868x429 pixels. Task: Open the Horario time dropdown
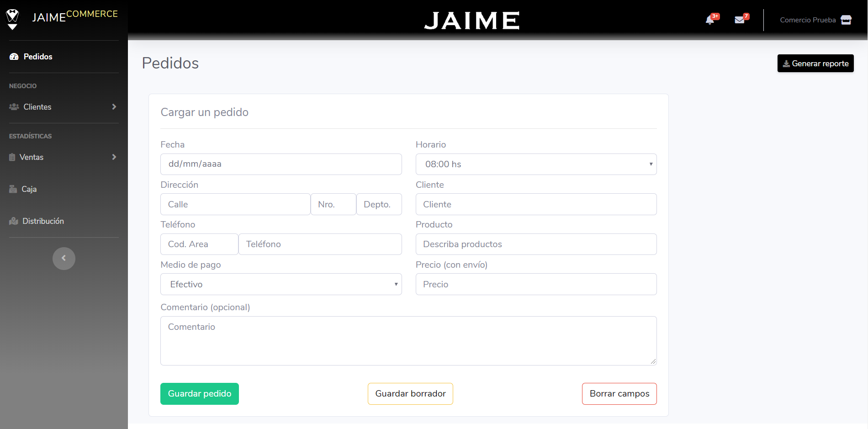point(536,164)
